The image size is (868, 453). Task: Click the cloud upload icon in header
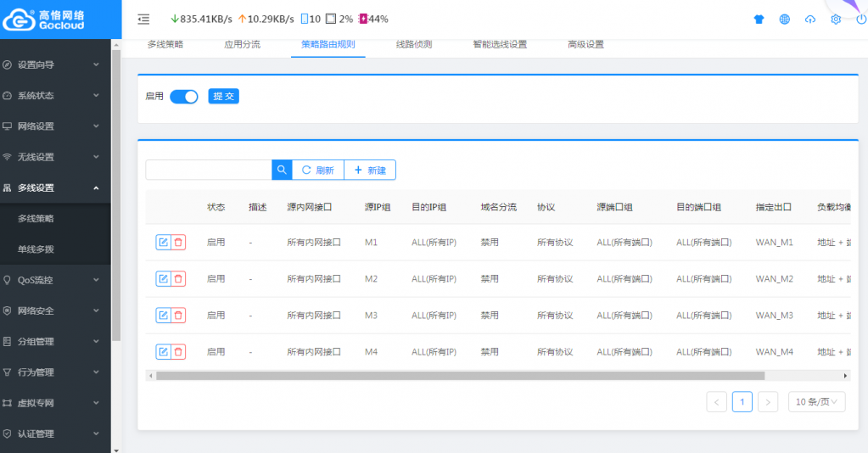click(809, 20)
